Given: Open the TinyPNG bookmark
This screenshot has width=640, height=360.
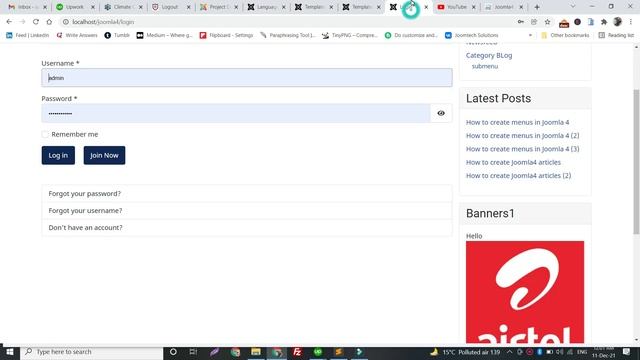Looking at the screenshot, I should pos(350,35).
